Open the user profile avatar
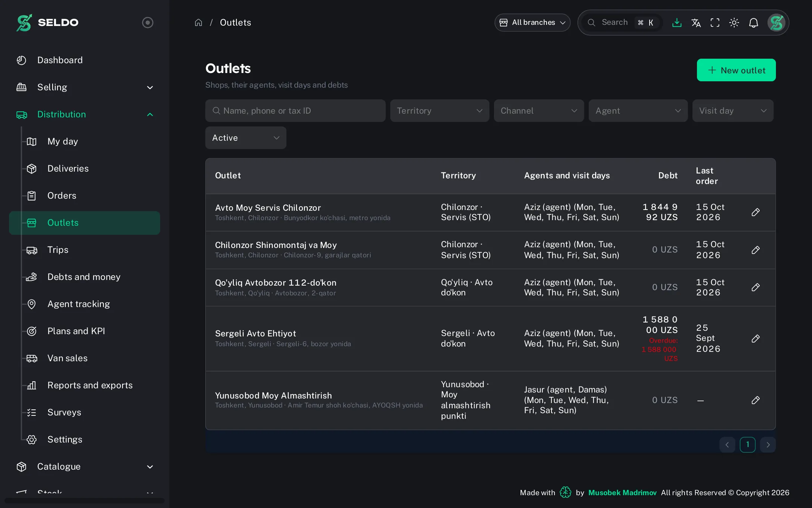 [776, 23]
